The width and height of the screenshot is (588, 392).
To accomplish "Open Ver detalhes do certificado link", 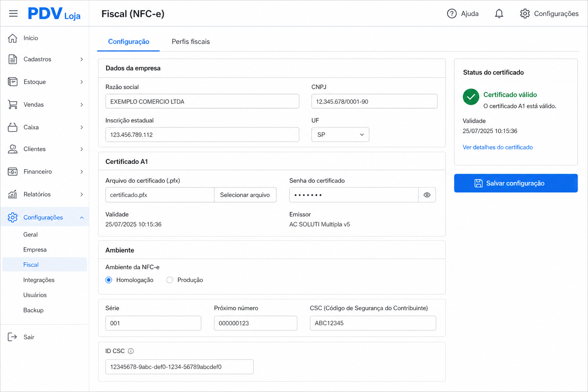I will coord(498,147).
